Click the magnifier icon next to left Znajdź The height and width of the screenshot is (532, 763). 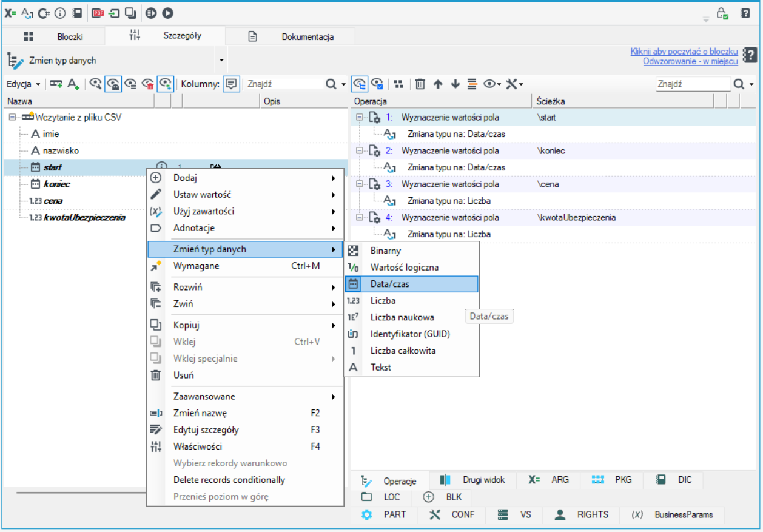tap(331, 84)
